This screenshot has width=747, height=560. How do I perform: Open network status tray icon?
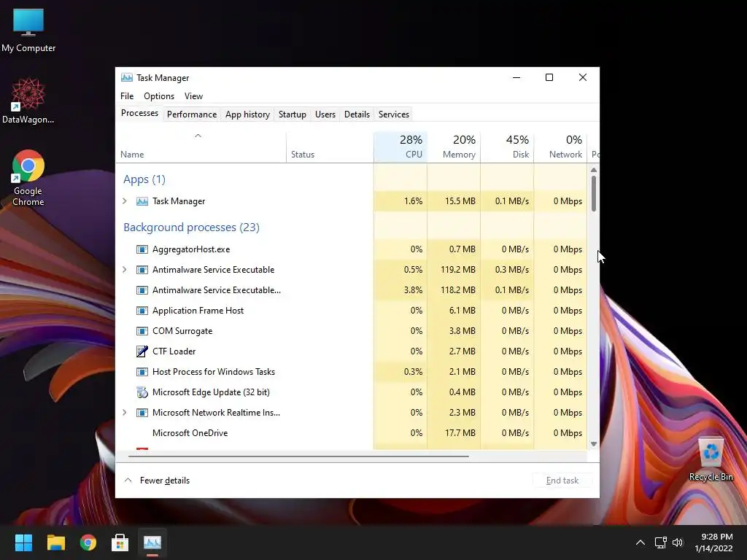(x=660, y=542)
